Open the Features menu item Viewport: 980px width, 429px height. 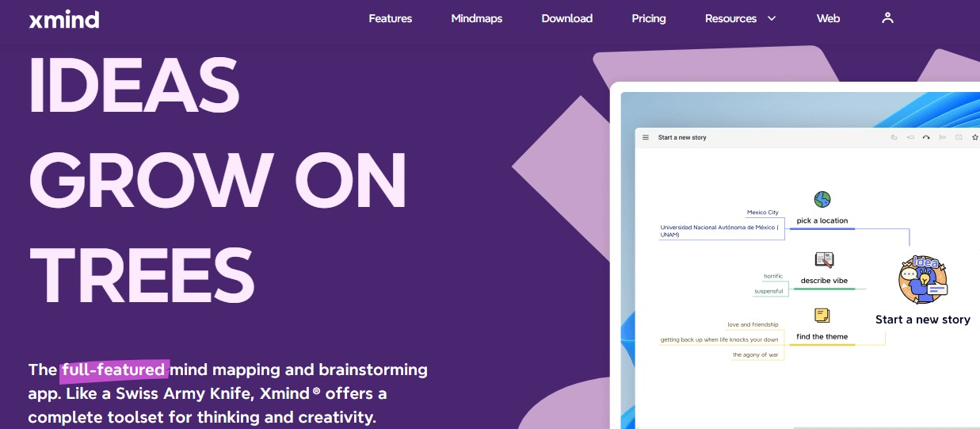tap(391, 18)
